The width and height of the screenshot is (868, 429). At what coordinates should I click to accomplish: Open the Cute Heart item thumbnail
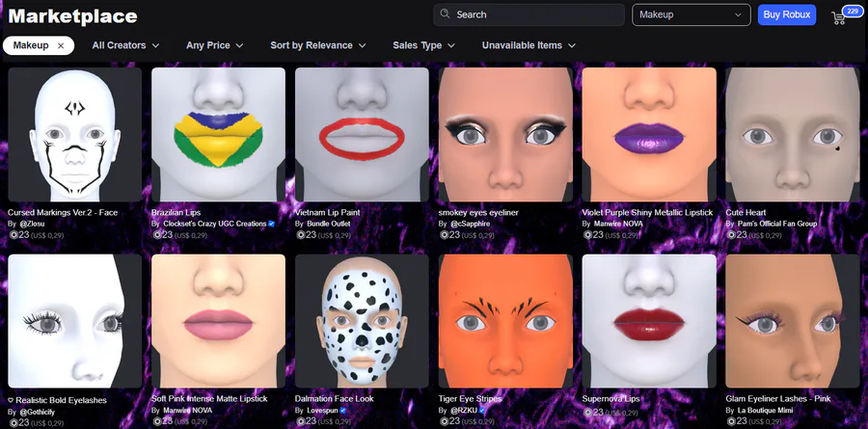793,135
